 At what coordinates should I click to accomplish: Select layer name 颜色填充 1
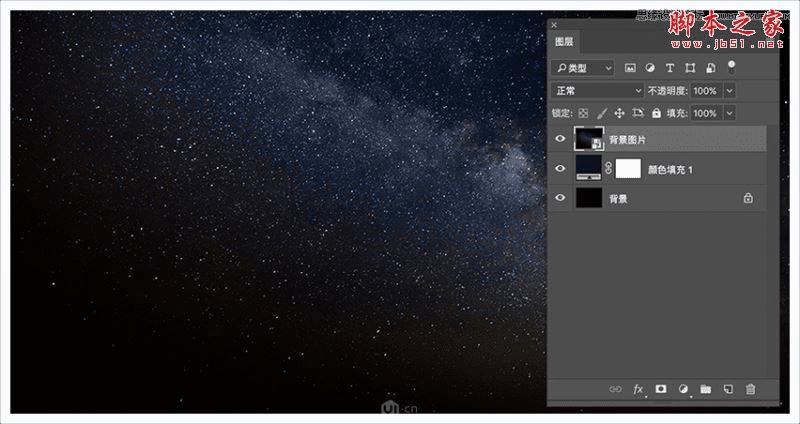(x=670, y=169)
